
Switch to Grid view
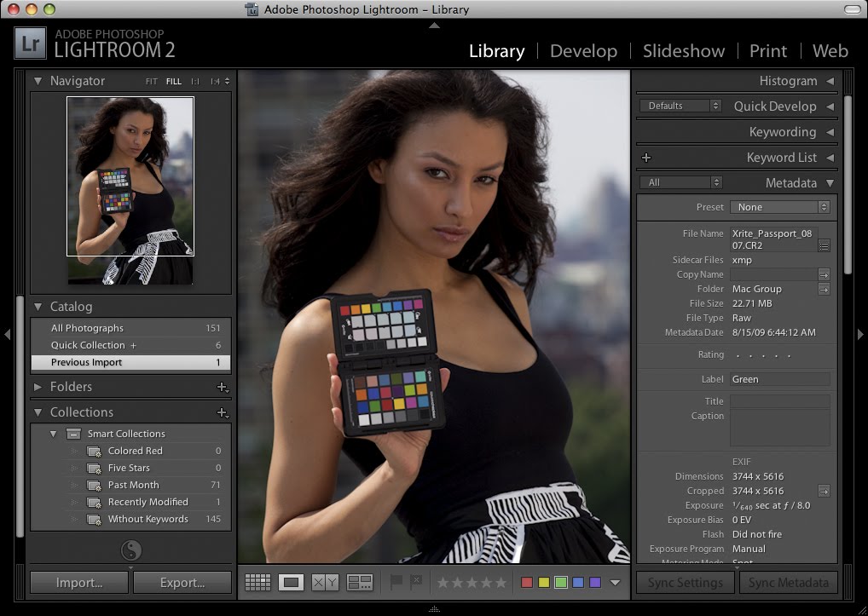pyautogui.click(x=258, y=582)
